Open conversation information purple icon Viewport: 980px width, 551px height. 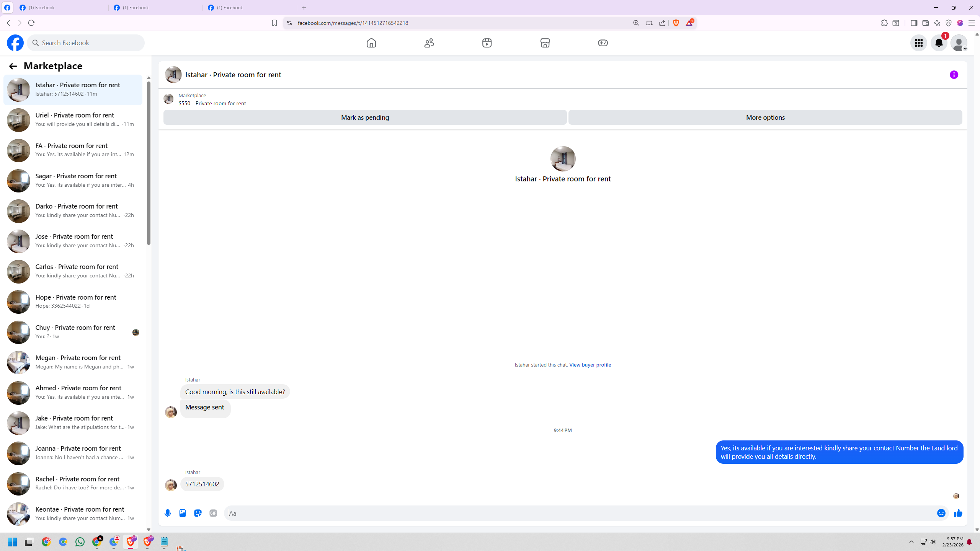coord(954,75)
